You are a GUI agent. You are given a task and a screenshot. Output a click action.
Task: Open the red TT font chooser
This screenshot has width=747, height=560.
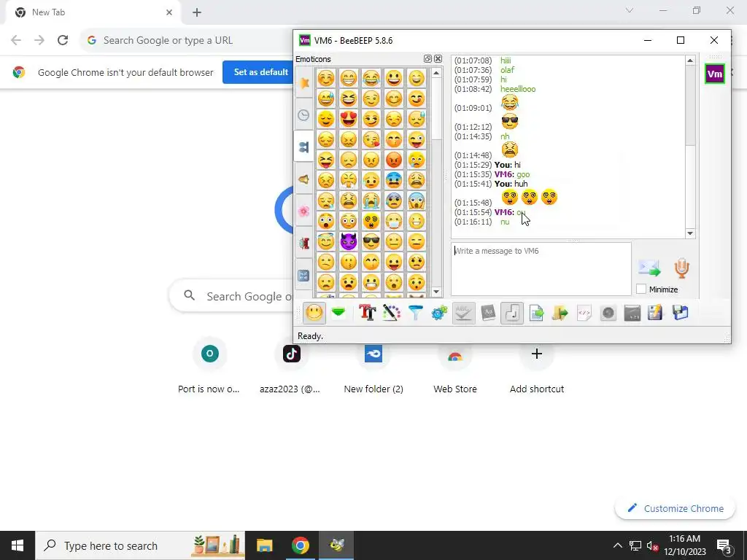pyautogui.click(x=368, y=313)
